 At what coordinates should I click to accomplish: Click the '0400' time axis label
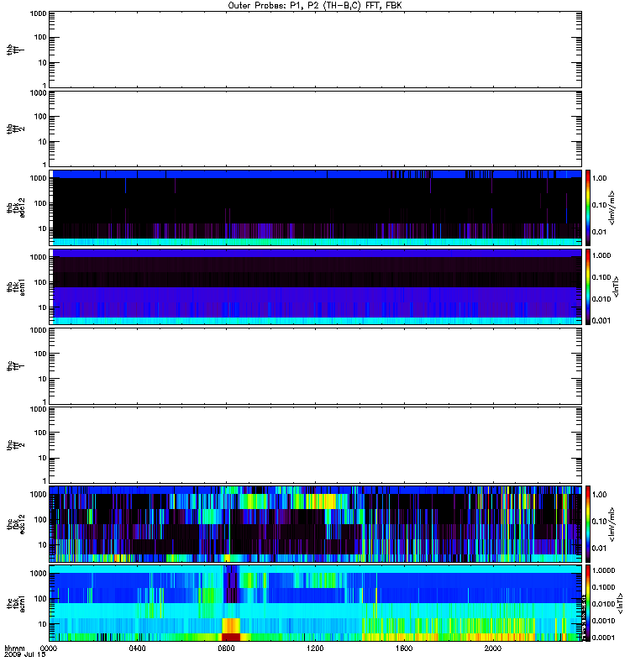click(x=137, y=648)
